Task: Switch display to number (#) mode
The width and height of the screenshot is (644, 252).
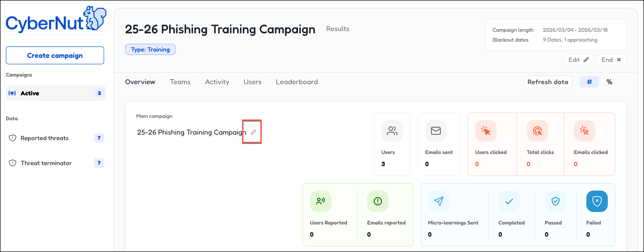Action: point(589,82)
